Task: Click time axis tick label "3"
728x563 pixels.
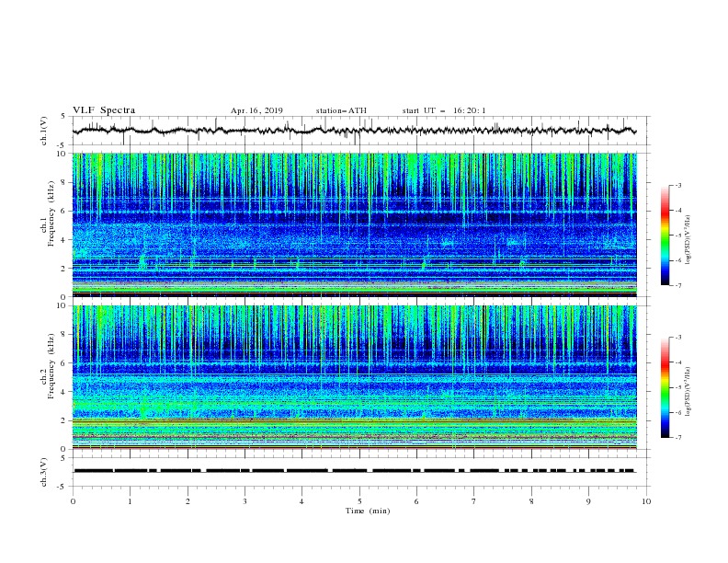Action: pyautogui.click(x=245, y=501)
